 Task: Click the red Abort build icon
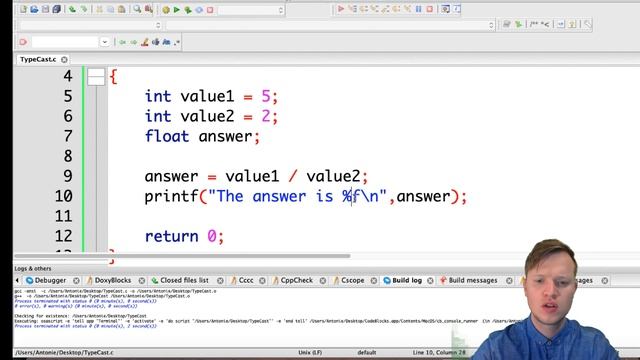(210, 9)
